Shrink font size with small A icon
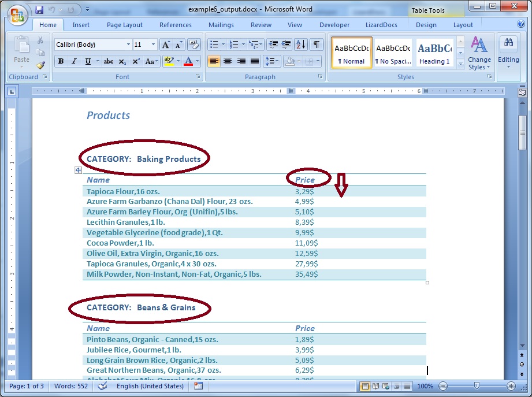The height and width of the screenshot is (397, 532). click(179, 44)
